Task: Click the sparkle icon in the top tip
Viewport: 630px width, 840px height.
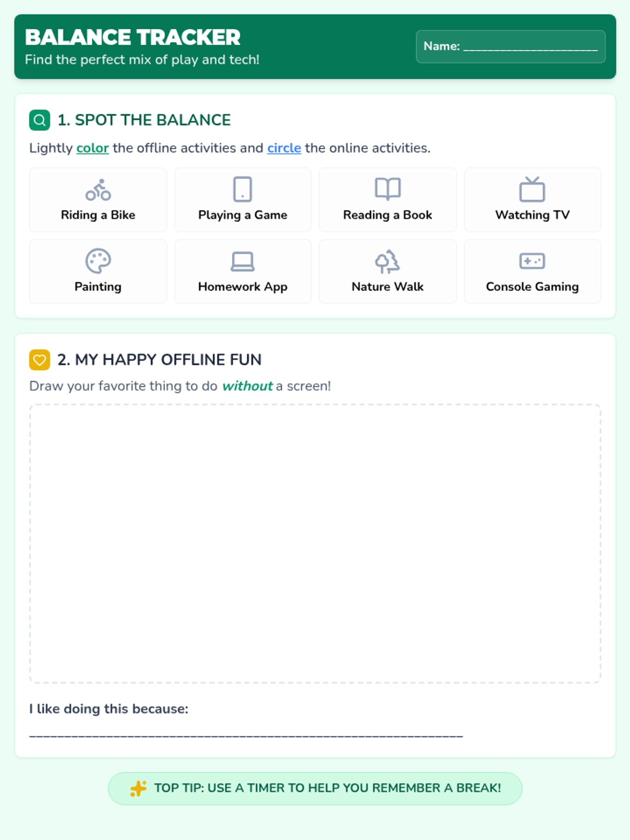Action: (x=139, y=788)
